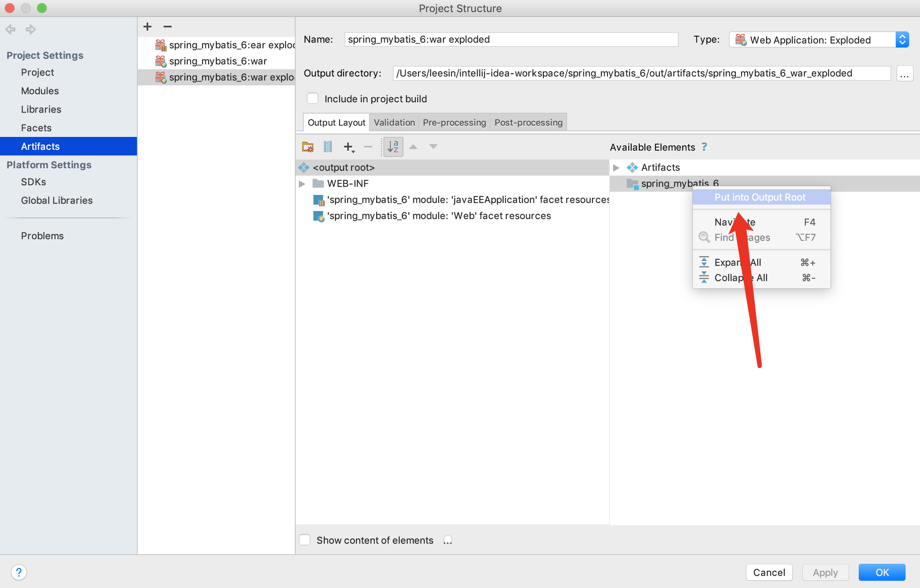Browse output directory with ellipsis button
Screen dimensions: 920x588
point(904,73)
